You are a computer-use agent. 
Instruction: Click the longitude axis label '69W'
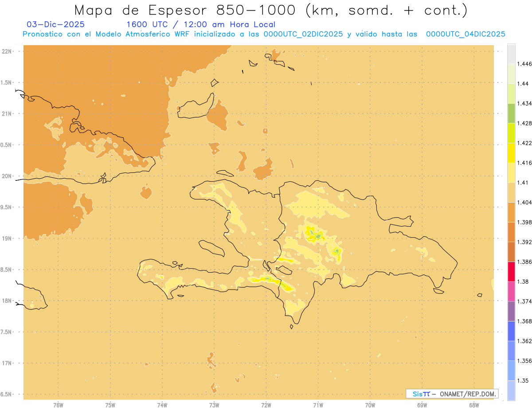422,405
